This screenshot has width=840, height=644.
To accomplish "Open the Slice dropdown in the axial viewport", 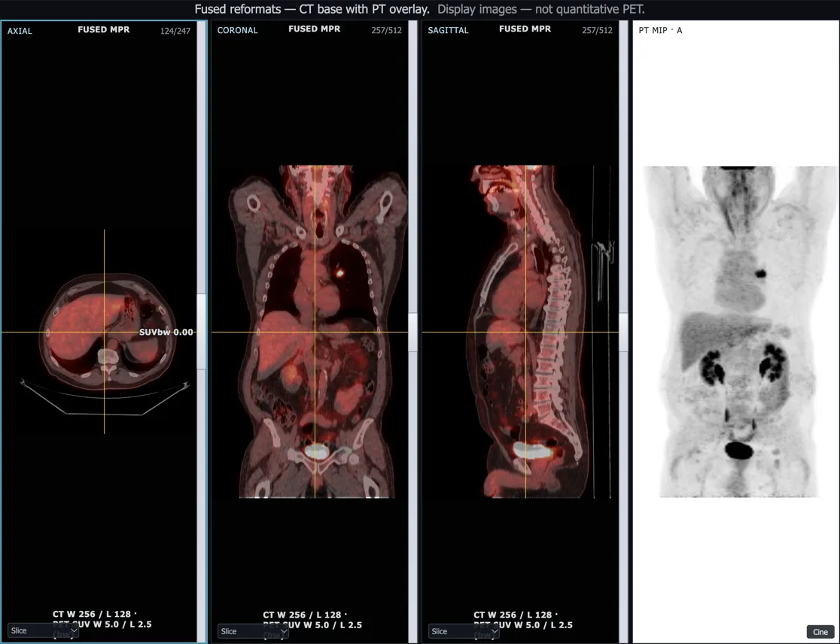I will 44,630.
